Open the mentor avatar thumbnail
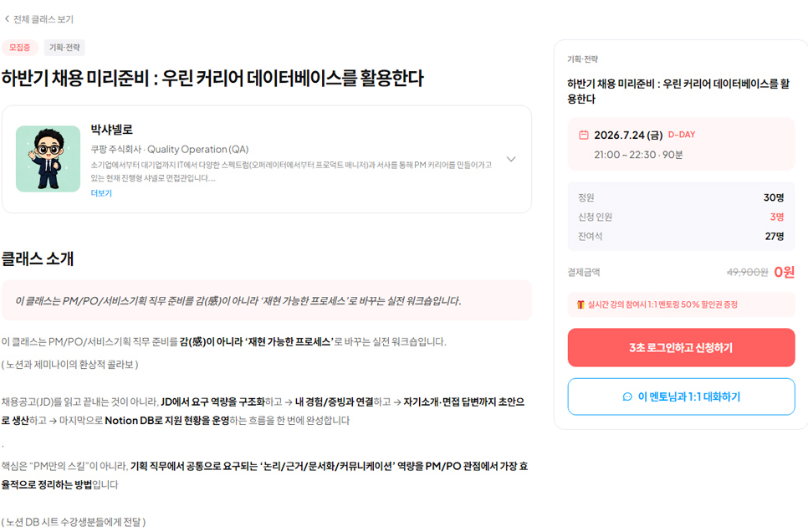808x532 pixels. [48, 159]
